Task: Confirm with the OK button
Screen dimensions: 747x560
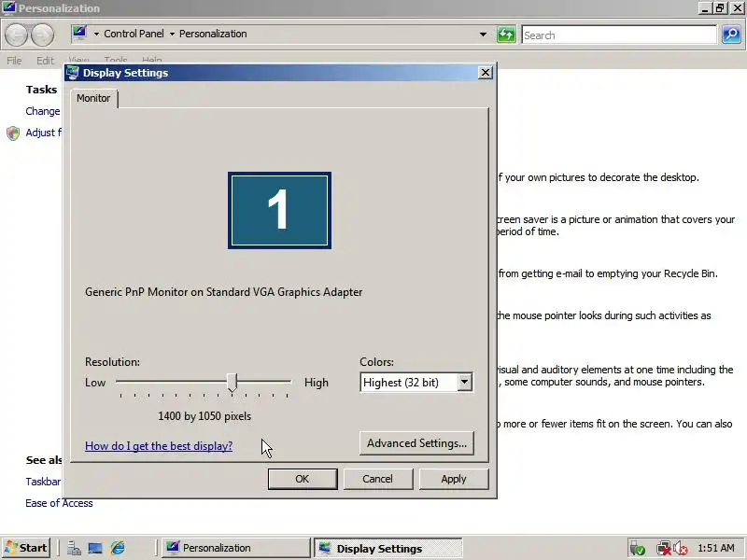Action: [x=303, y=479]
